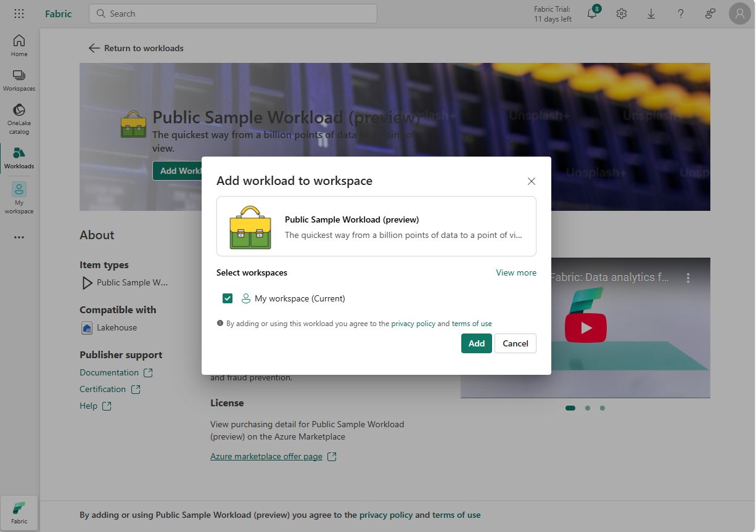Select Home in the left sidebar
This screenshot has width=756, height=532.
(19, 44)
